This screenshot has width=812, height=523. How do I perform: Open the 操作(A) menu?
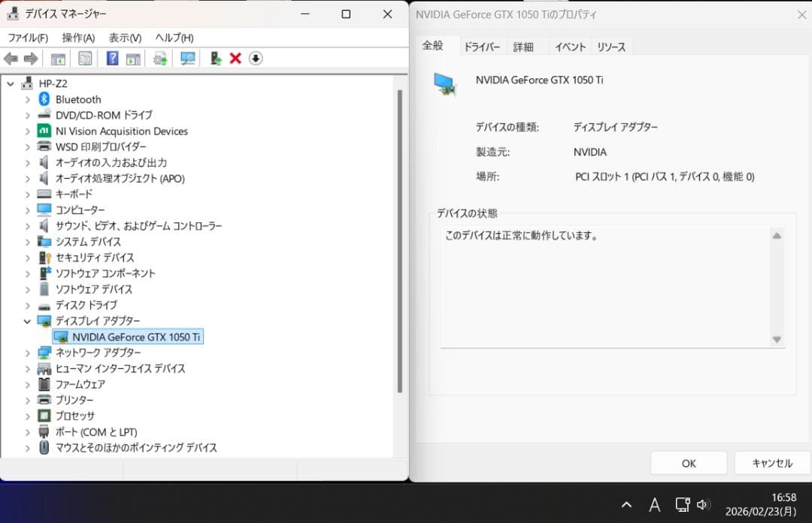click(78, 38)
